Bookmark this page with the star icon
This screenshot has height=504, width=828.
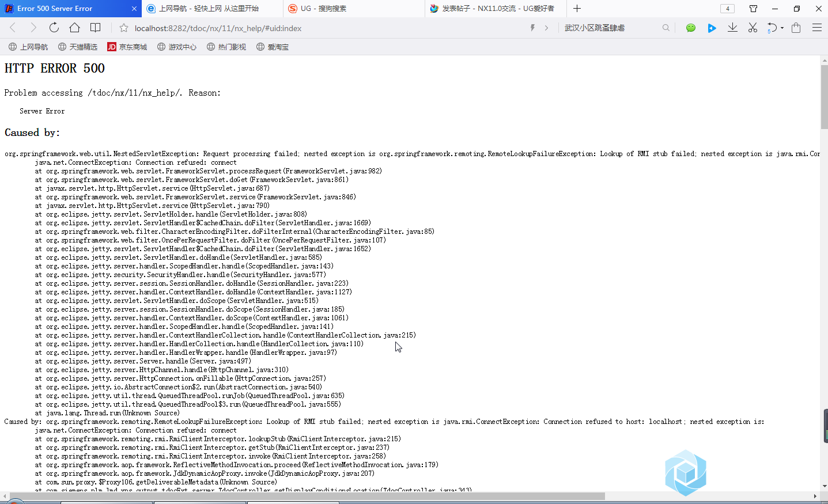pos(123,28)
